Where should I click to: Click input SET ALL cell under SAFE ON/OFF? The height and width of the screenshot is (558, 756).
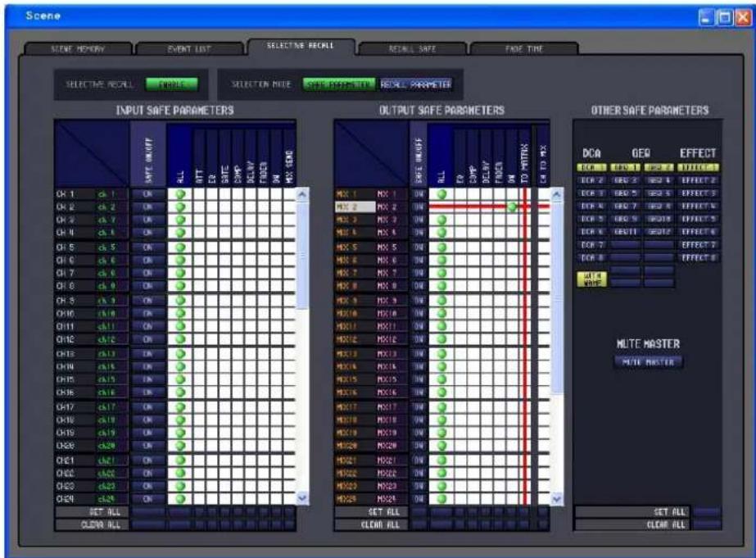point(148,511)
